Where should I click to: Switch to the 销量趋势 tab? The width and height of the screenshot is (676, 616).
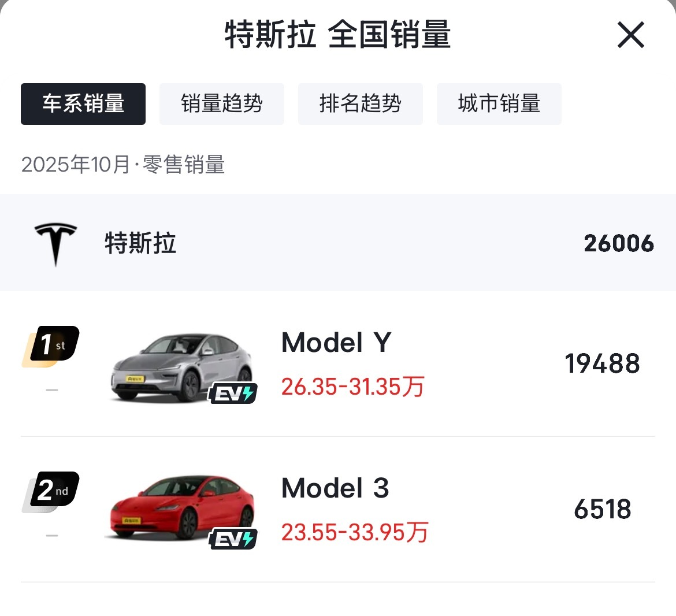tap(222, 104)
